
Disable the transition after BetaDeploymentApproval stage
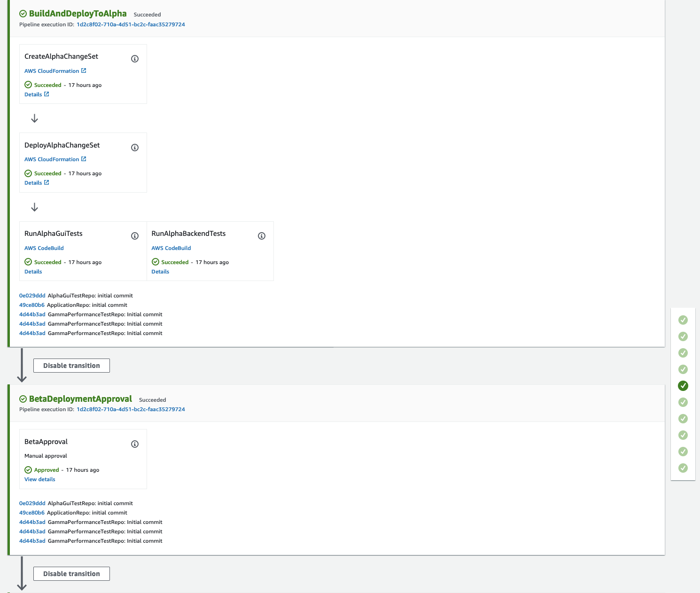[71, 573]
